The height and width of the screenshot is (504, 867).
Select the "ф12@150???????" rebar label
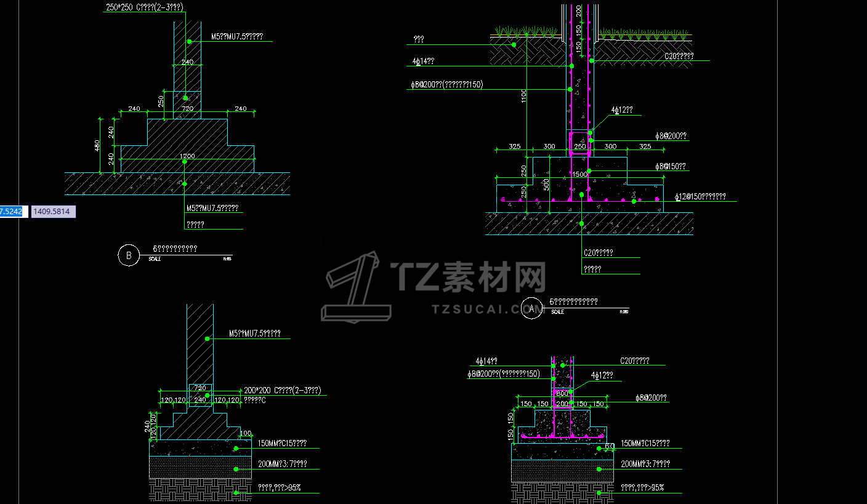click(x=700, y=197)
